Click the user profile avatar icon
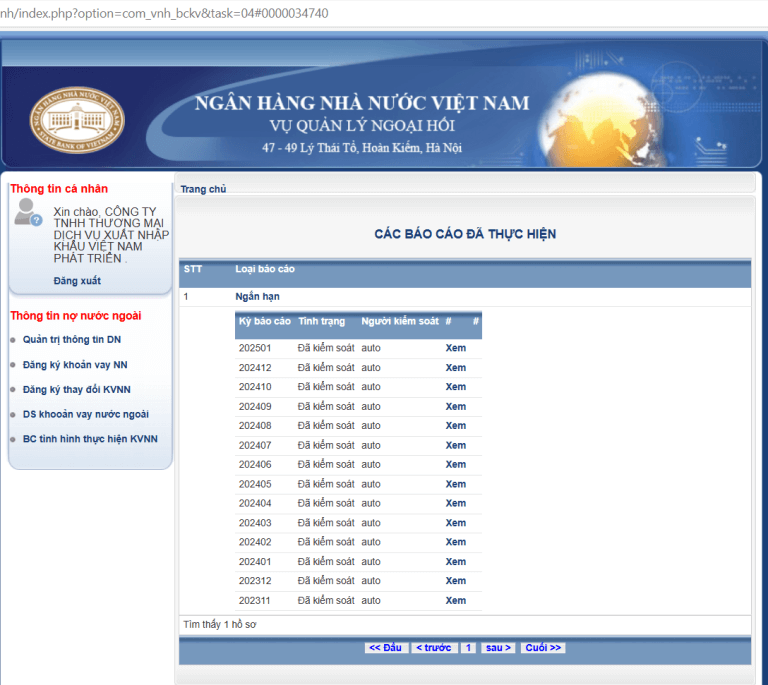The width and height of the screenshot is (768, 685). click(28, 212)
